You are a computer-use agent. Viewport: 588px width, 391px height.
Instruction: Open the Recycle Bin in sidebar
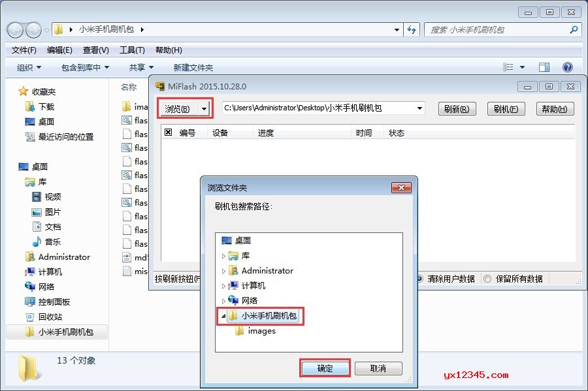(x=44, y=317)
